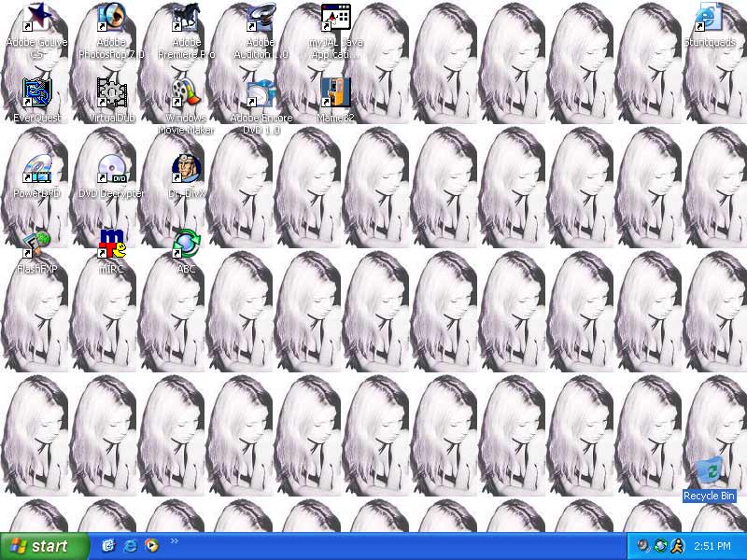The height and width of the screenshot is (560, 747).
Task: Select the Adobe GoLive CS desktop shortcut
Action: (x=37, y=18)
